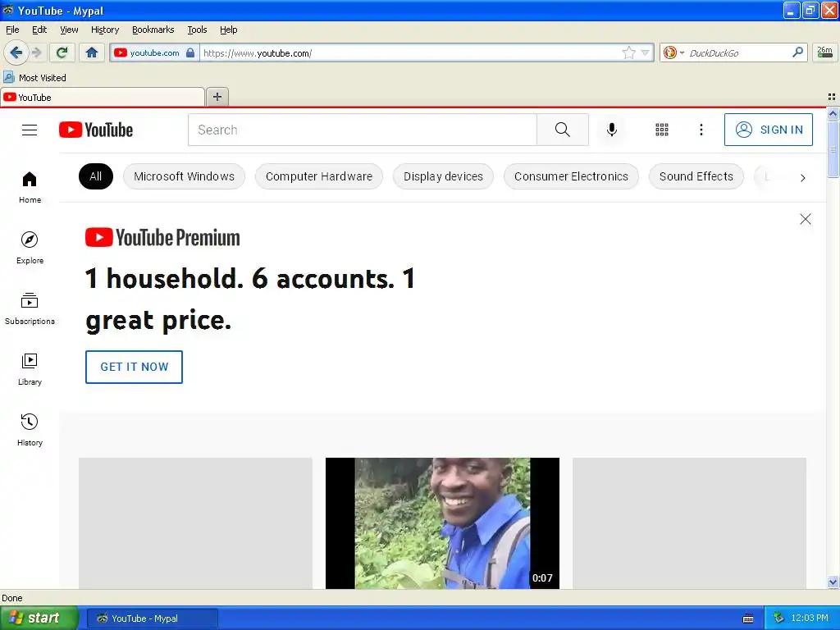
Task: Go to Home in the sidebar
Action: tap(30, 188)
